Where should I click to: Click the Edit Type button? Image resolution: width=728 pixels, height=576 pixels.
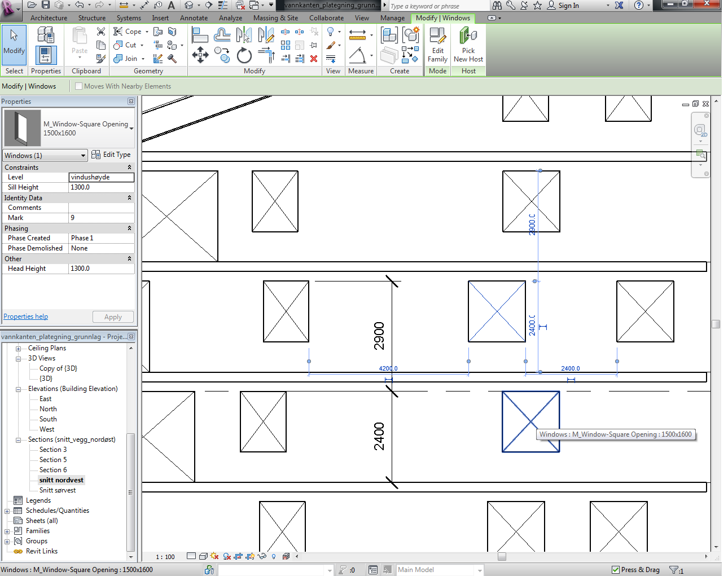111,155
